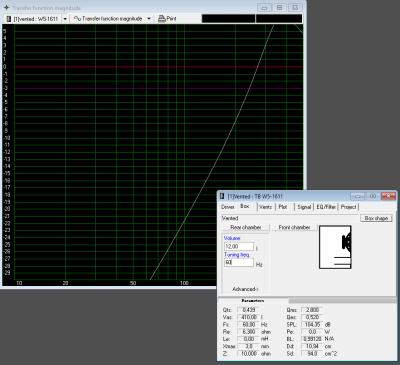The height and width of the screenshot is (365, 400).
Task: Expand the Advanced options
Action: tap(245, 289)
